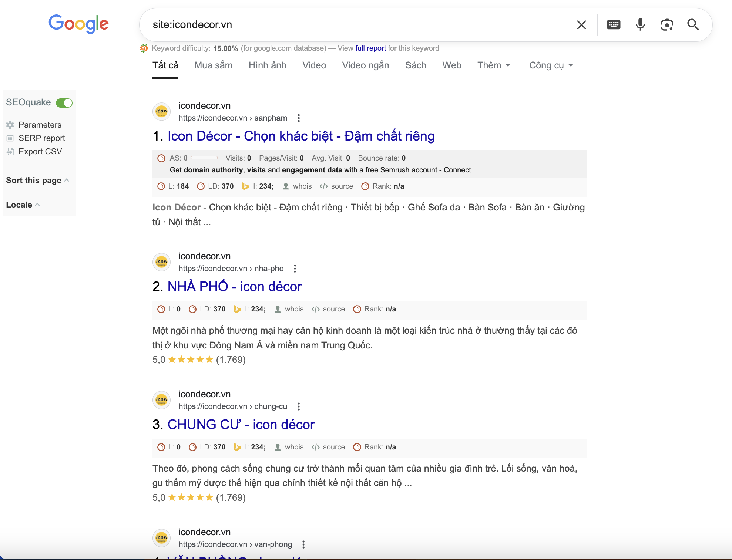This screenshot has height=560, width=732.
Task: Click Rank: n/a in result 1
Action: pos(383,186)
